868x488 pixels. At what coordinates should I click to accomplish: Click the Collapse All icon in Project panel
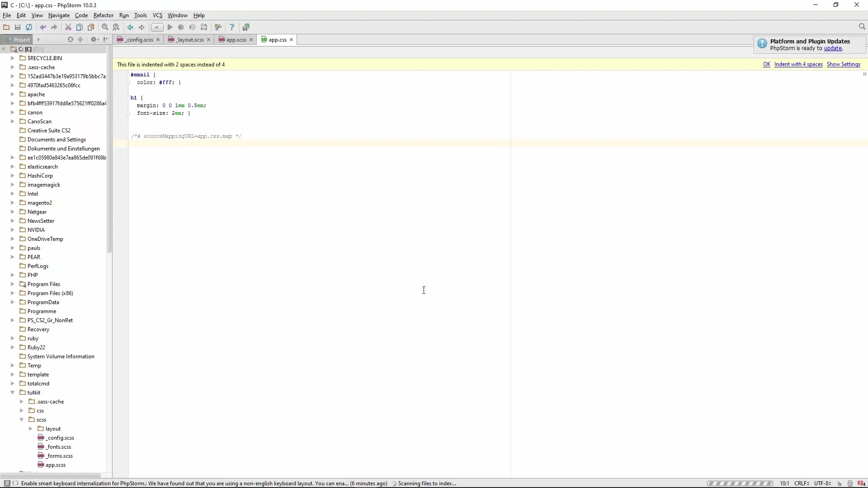pyautogui.click(x=80, y=39)
